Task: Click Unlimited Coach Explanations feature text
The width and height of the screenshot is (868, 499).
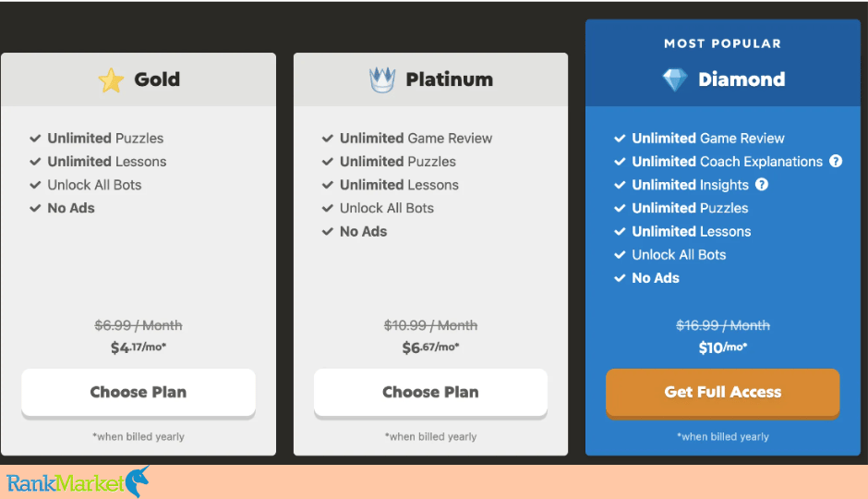Action: [x=728, y=161]
